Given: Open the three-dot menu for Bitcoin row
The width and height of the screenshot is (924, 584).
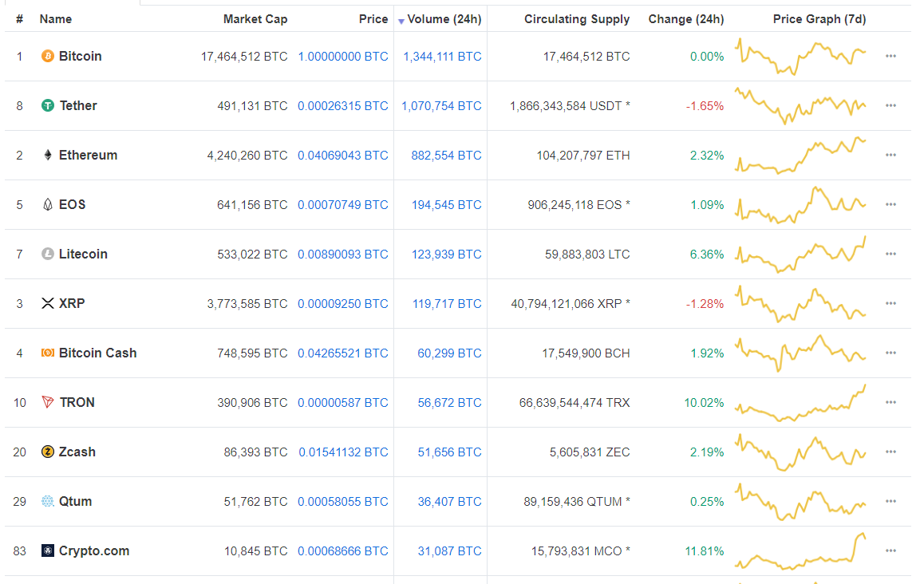Looking at the screenshot, I should [x=890, y=57].
